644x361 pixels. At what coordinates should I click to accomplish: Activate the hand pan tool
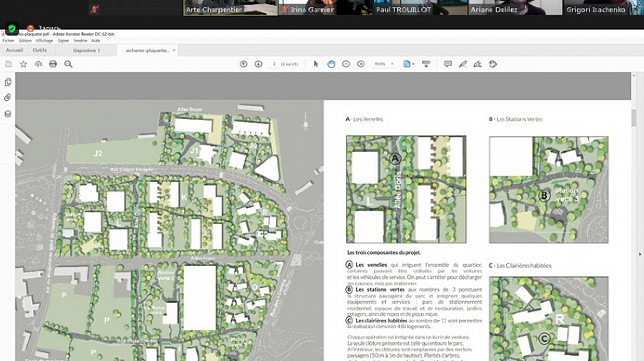(x=331, y=64)
